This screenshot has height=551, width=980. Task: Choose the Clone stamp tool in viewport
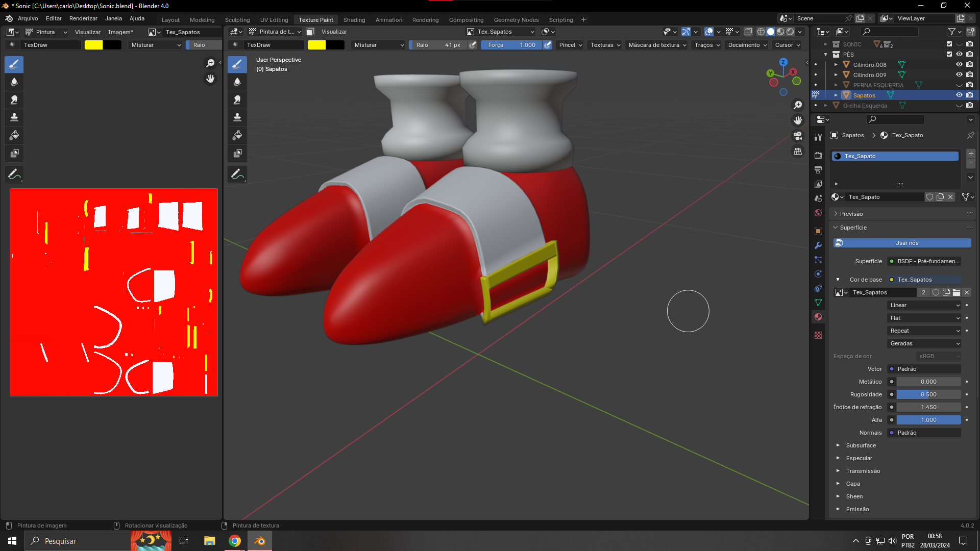pos(237,117)
